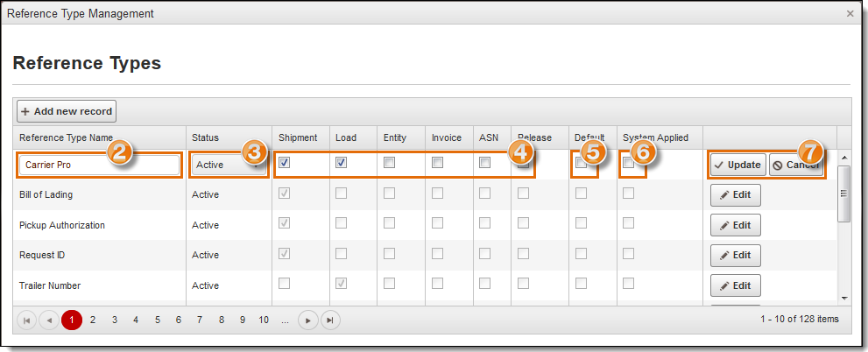Go to previous page of results
The image size is (868, 352).
49,320
